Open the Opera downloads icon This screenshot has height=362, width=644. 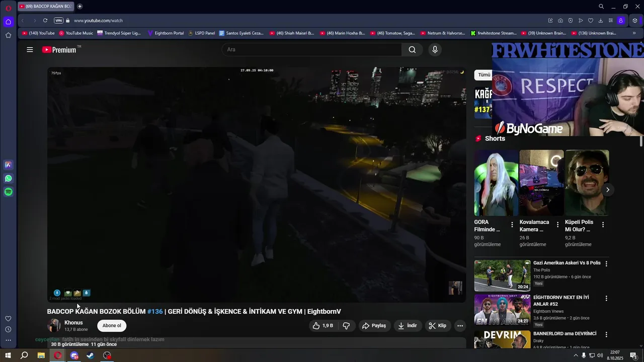[601, 21]
